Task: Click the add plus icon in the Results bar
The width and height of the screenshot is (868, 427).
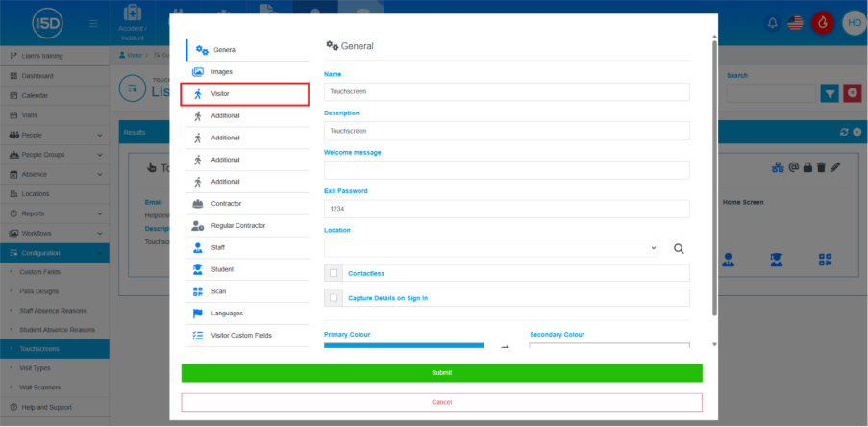Action: coord(856,132)
